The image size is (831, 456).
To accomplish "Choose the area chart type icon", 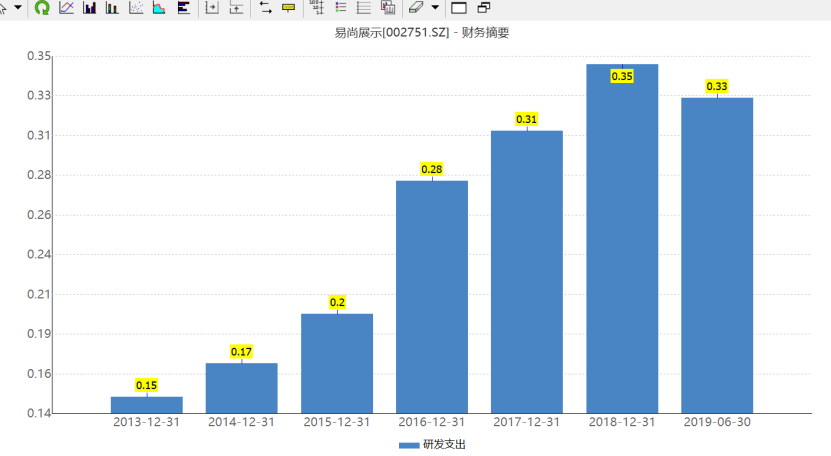I will click(159, 7).
